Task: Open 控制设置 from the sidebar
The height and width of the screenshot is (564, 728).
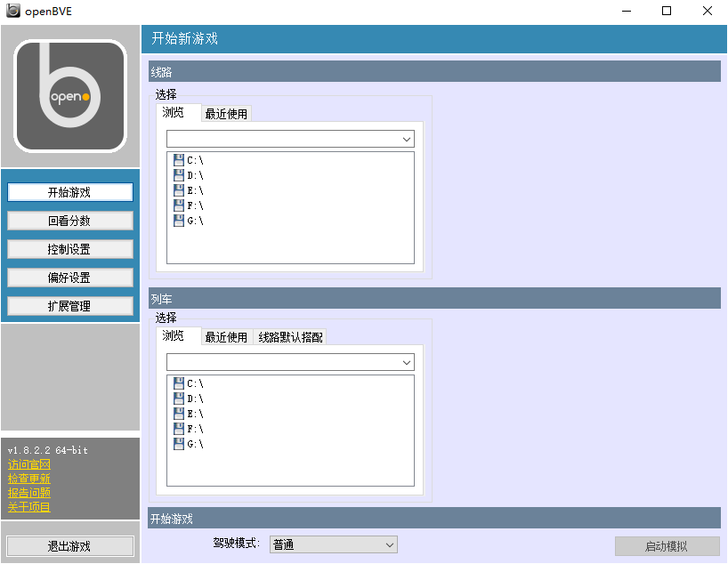Action: [70, 249]
